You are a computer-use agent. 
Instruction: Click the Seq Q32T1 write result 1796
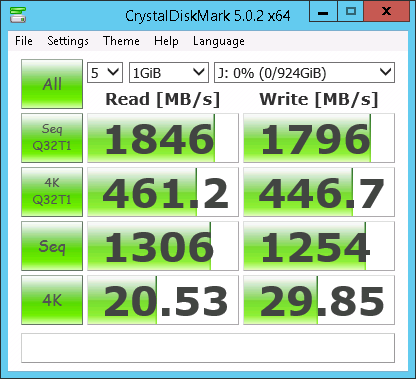click(319, 138)
